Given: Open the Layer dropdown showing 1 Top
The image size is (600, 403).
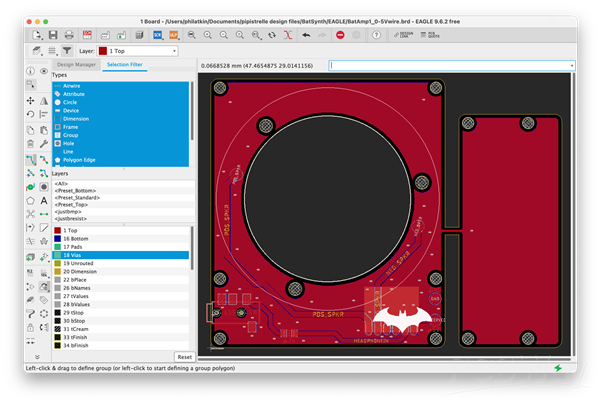Looking at the screenshot, I should click(139, 49).
